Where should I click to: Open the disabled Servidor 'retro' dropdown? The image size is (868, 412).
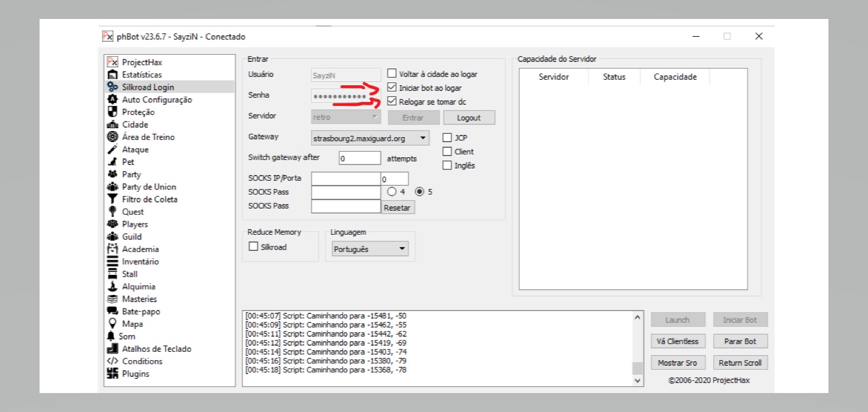pos(374,118)
